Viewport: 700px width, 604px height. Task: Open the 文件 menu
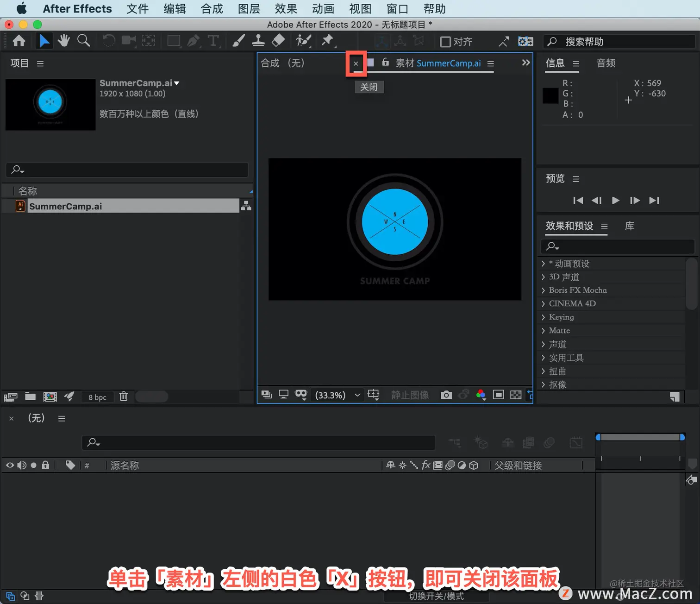[x=137, y=9]
